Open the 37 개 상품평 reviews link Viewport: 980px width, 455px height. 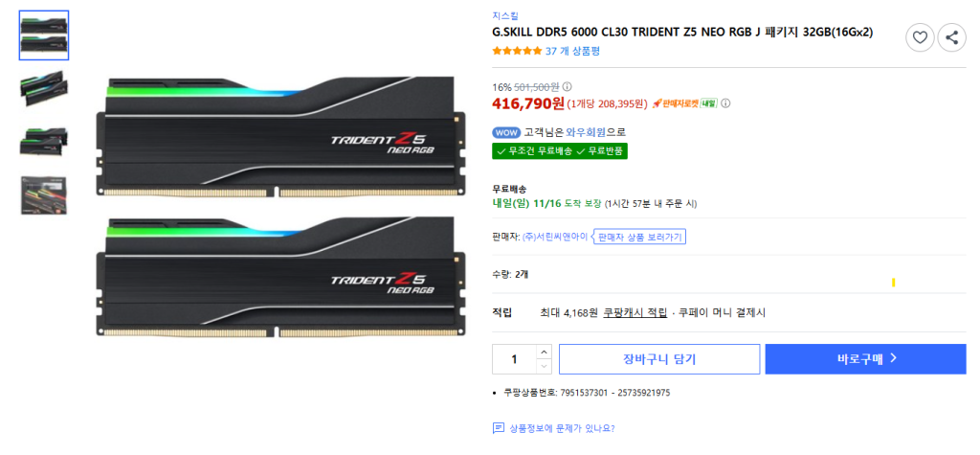click(572, 52)
